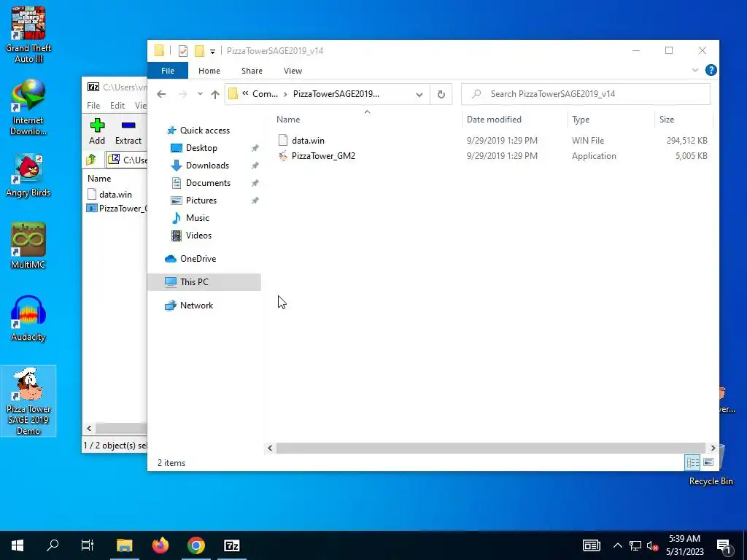Open Videos in navigation pane
Image resolution: width=747 pixels, height=560 pixels.
tap(198, 236)
